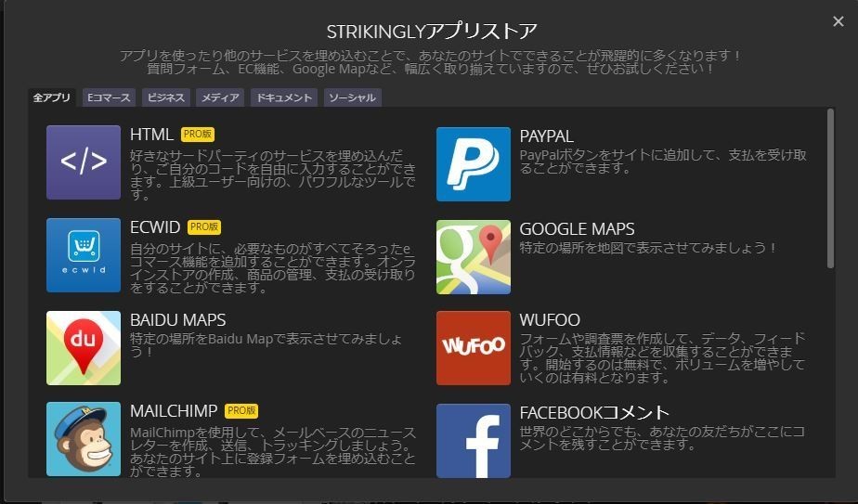Image resolution: width=858 pixels, height=504 pixels.
Task: Click the FACEBOOKコメント title text
Action: click(x=594, y=412)
